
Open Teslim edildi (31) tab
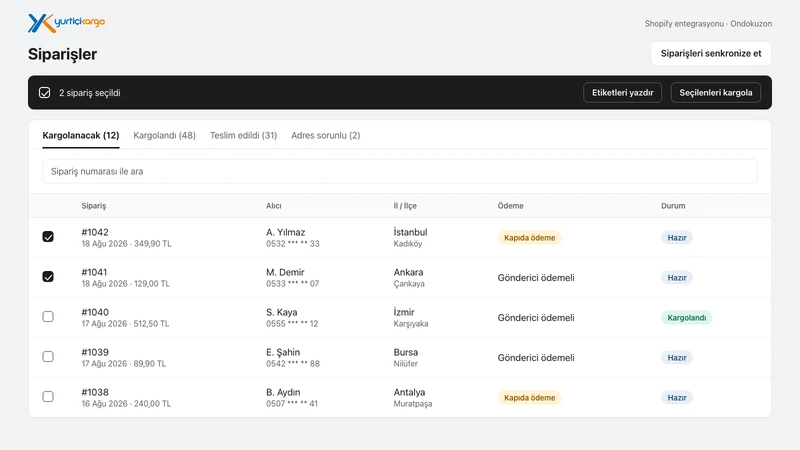(x=243, y=135)
